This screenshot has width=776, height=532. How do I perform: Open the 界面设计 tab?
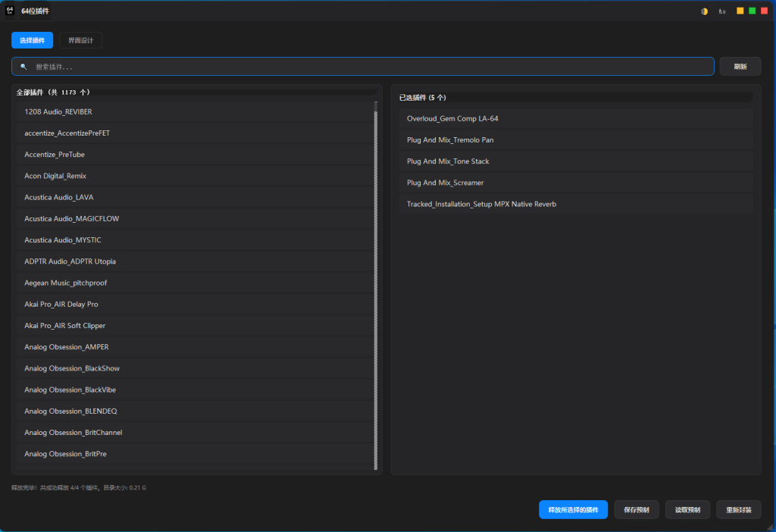click(x=80, y=40)
